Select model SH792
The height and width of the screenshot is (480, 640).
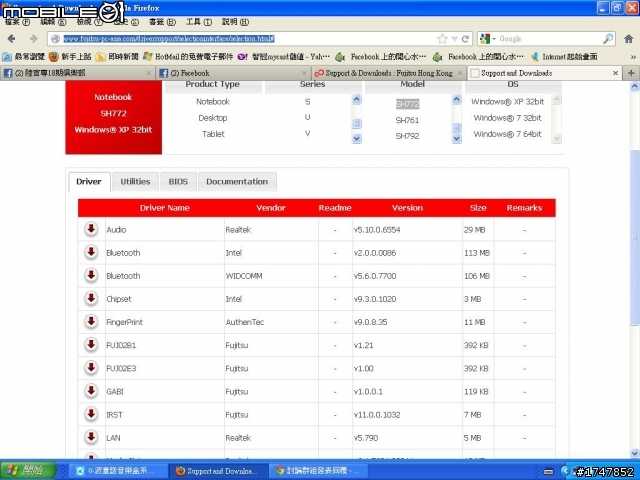tap(407, 136)
